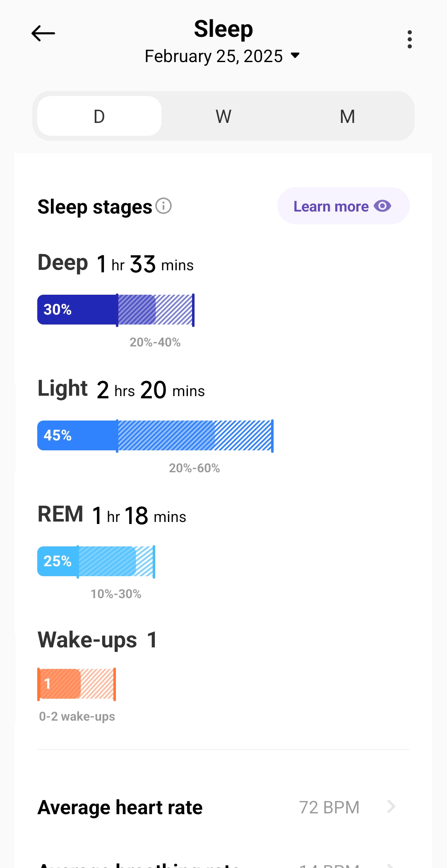
Task: Switch to the D day tab
Action: (x=99, y=116)
